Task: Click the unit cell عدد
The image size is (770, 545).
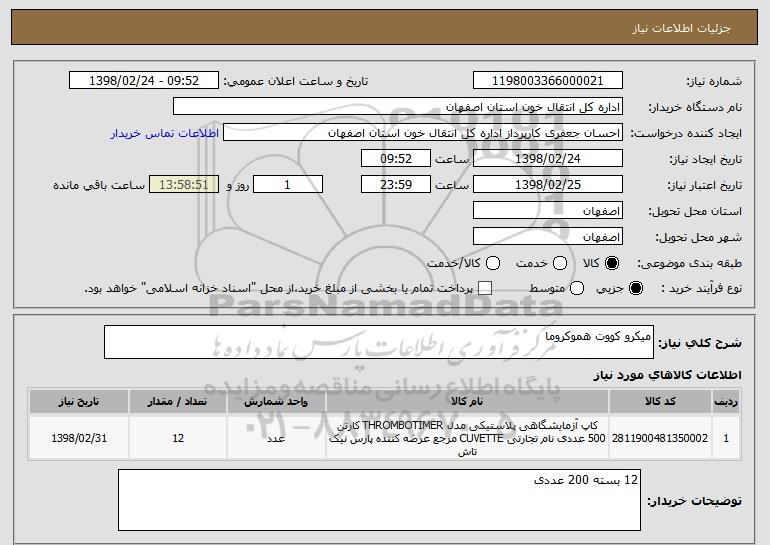Action: 276,438
